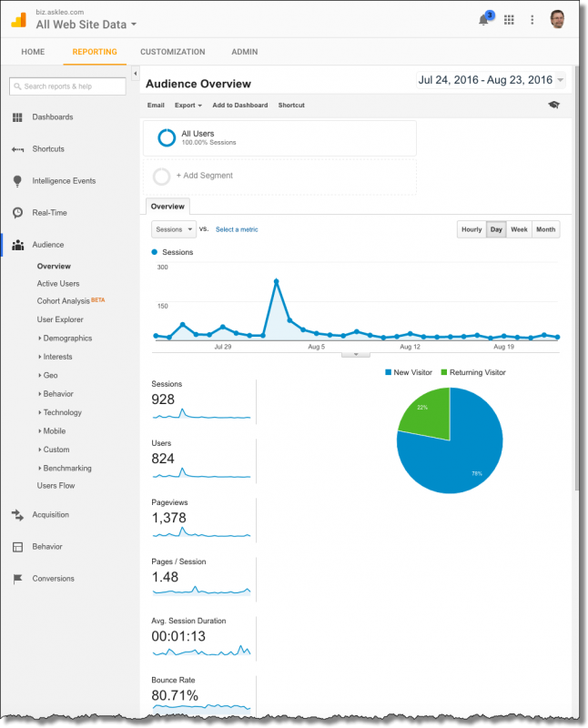This screenshot has width=588, height=728.
Task: Open the Export dropdown menu
Action: pos(188,106)
